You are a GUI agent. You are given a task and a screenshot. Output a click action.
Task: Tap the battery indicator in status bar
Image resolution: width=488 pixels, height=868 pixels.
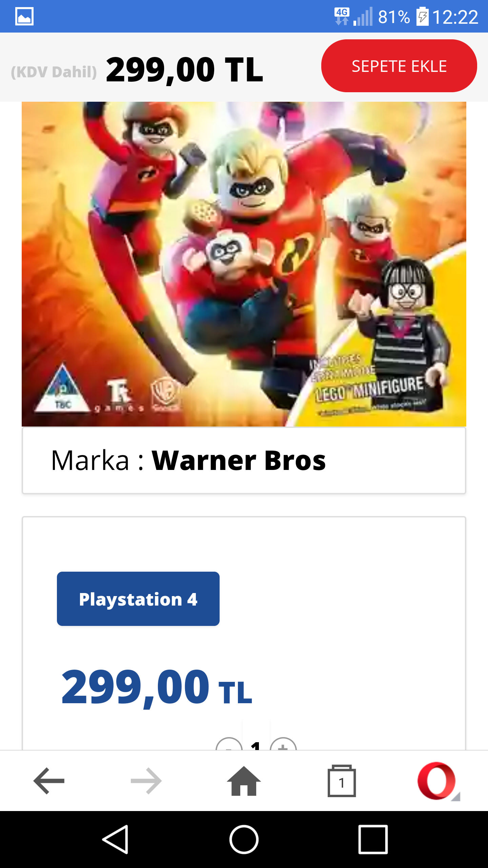click(x=422, y=16)
